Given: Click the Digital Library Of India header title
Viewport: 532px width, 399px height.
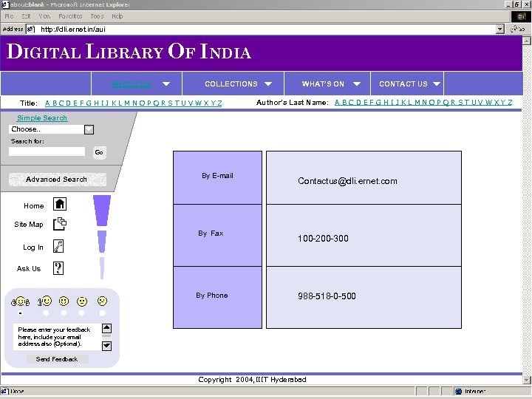Looking at the screenshot, I should (129, 52).
